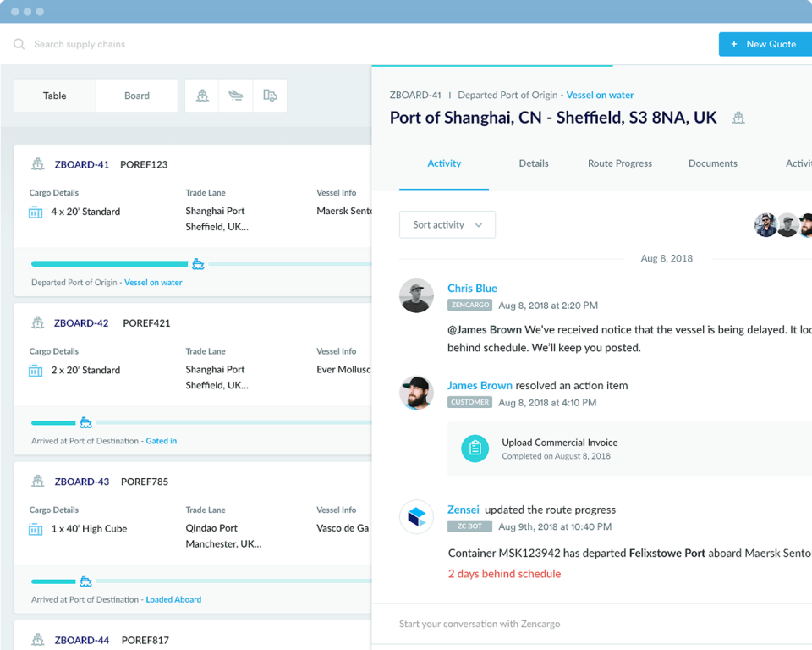Viewport: 812px width, 650px height.
Task: Open the Details tab
Action: (534, 163)
